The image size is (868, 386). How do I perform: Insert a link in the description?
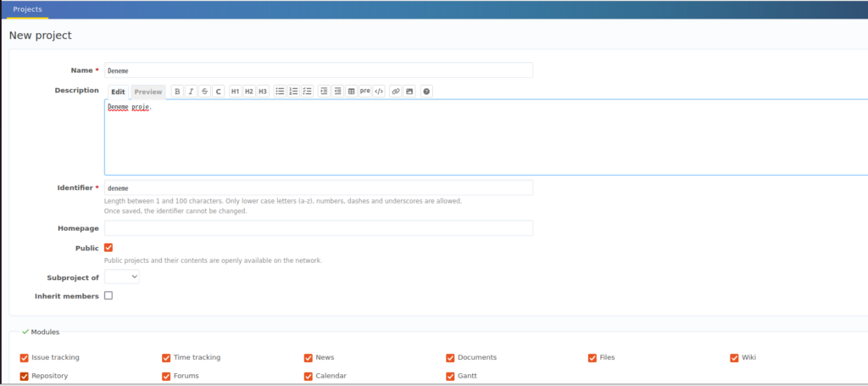click(x=396, y=92)
